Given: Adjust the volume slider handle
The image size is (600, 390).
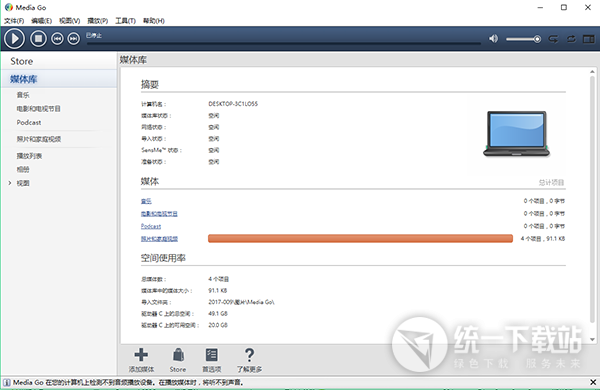Looking at the screenshot, I should point(537,39).
